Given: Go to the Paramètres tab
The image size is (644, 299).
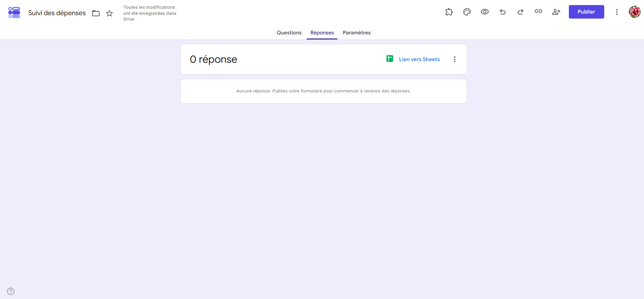Looking at the screenshot, I should pyautogui.click(x=357, y=33).
